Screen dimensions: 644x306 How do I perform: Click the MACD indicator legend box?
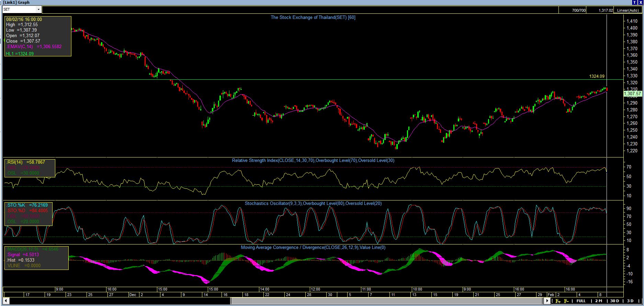36,258
